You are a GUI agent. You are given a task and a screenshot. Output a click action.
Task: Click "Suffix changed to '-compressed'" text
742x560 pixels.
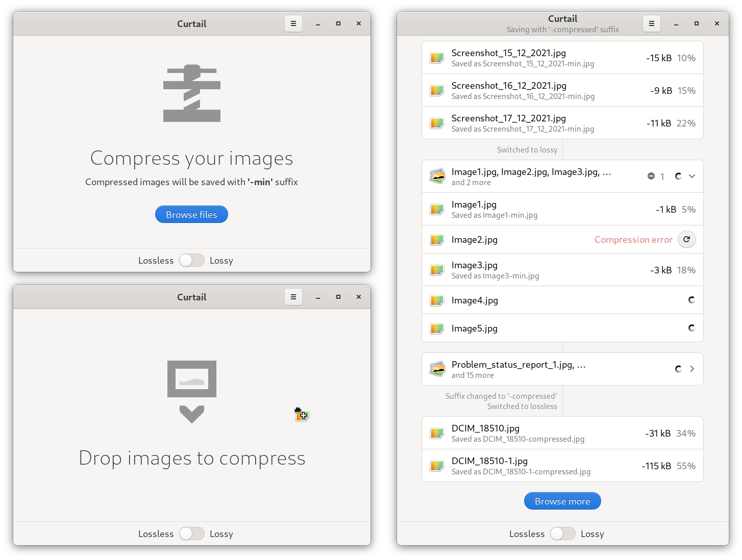pyautogui.click(x=501, y=396)
